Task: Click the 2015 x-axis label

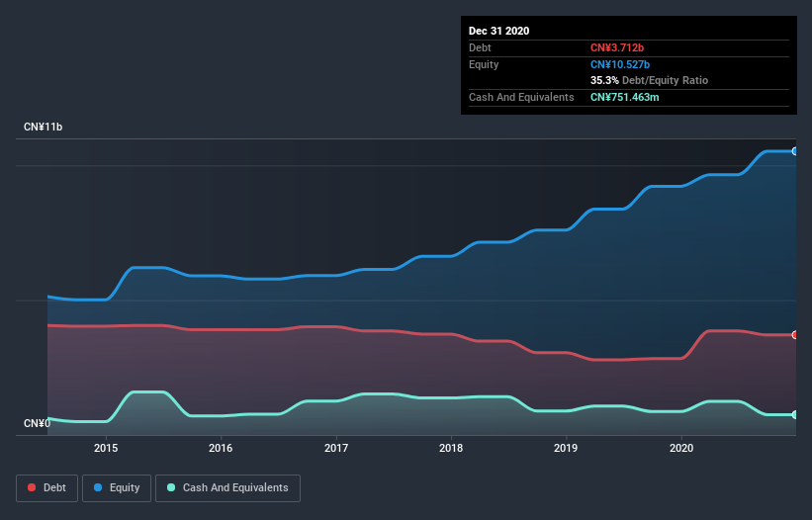Action: [x=106, y=448]
